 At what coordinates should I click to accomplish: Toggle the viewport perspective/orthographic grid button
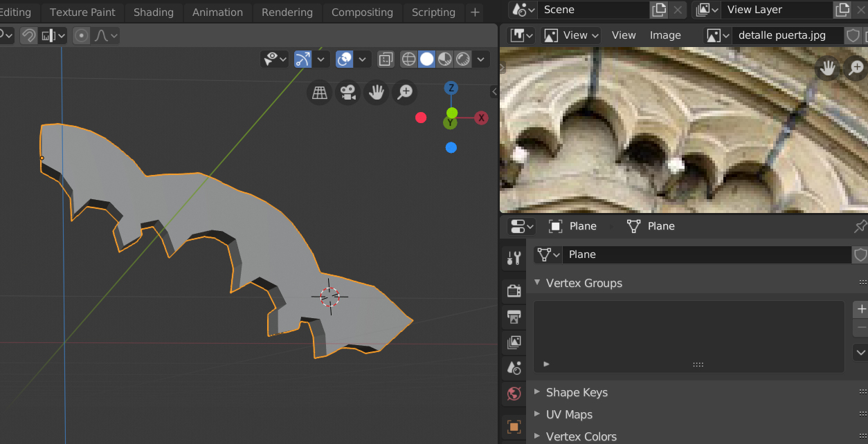[319, 92]
